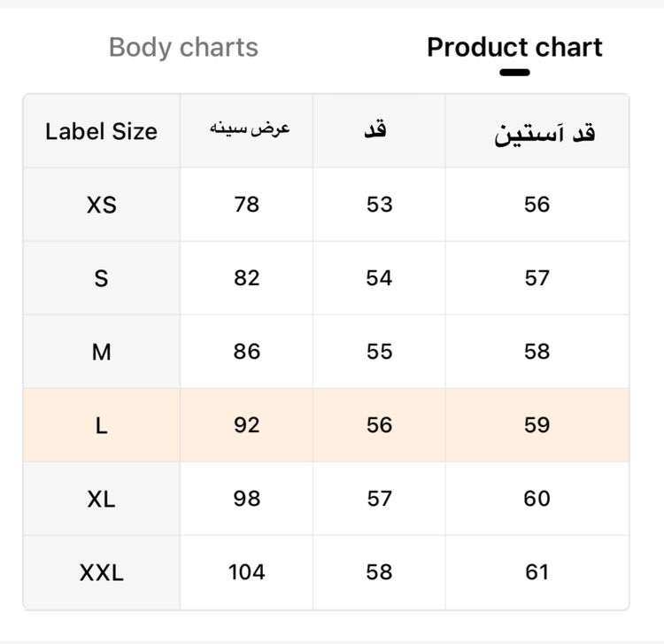Select the XL size row label
The height and width of the screenshot is (644, 664).
coord(101,499)
